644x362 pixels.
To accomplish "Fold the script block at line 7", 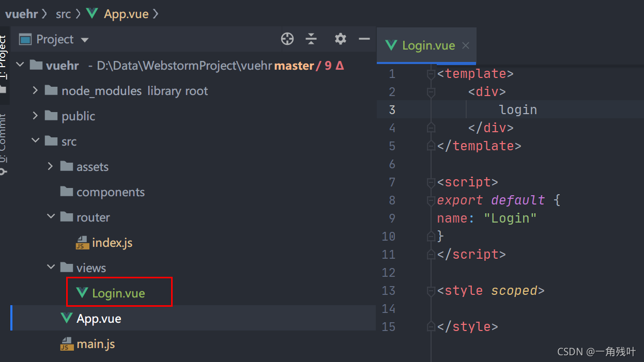I will click(431, 182).
